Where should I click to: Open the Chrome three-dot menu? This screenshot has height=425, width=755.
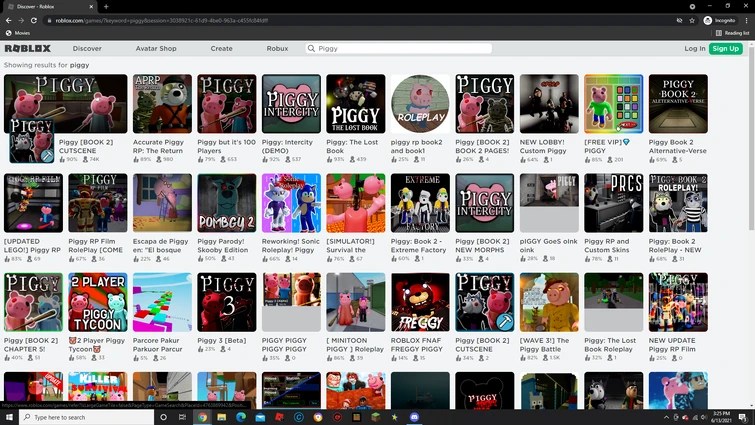point(747,21)
